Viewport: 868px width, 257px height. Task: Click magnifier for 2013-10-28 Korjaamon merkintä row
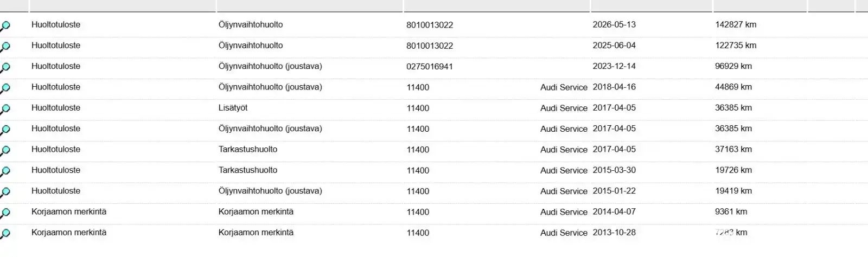point(5,234)
